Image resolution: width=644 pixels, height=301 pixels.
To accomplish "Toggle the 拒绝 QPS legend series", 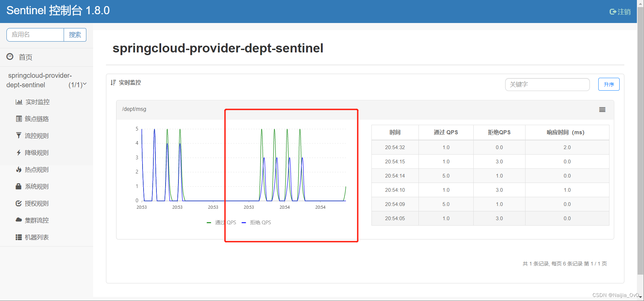I will [x=256, y=222].
